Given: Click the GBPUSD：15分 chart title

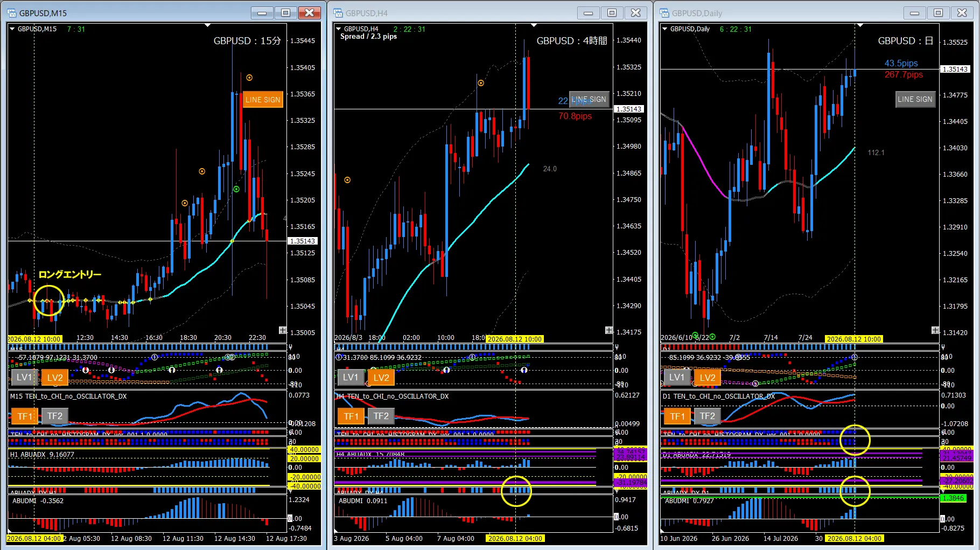Looking at the screenshot, I should coord(247,41).
